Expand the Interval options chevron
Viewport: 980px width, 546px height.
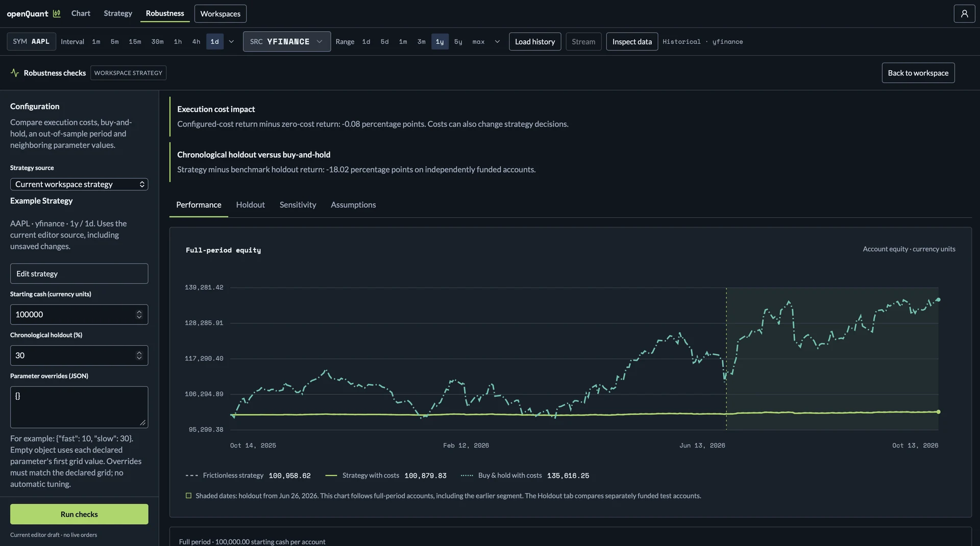tap(231, 42)
